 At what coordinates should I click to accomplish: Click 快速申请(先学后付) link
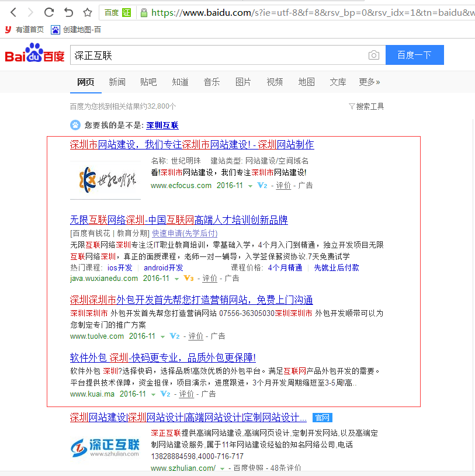pos(185,233)
